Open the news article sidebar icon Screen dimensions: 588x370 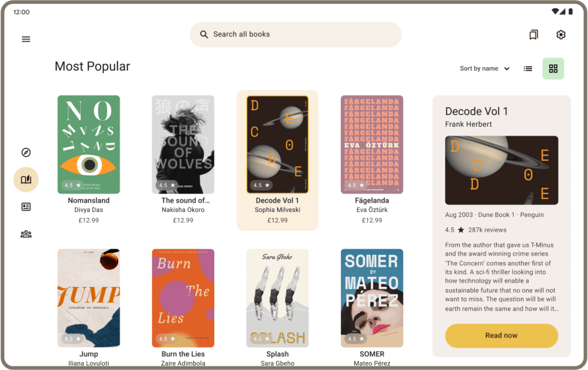tap(26, 207)
